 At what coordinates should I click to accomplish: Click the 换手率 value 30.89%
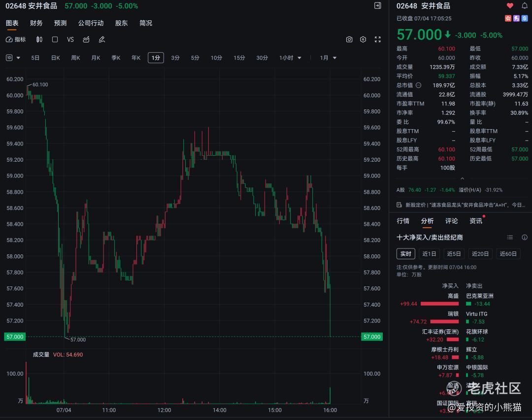[519, 113]
